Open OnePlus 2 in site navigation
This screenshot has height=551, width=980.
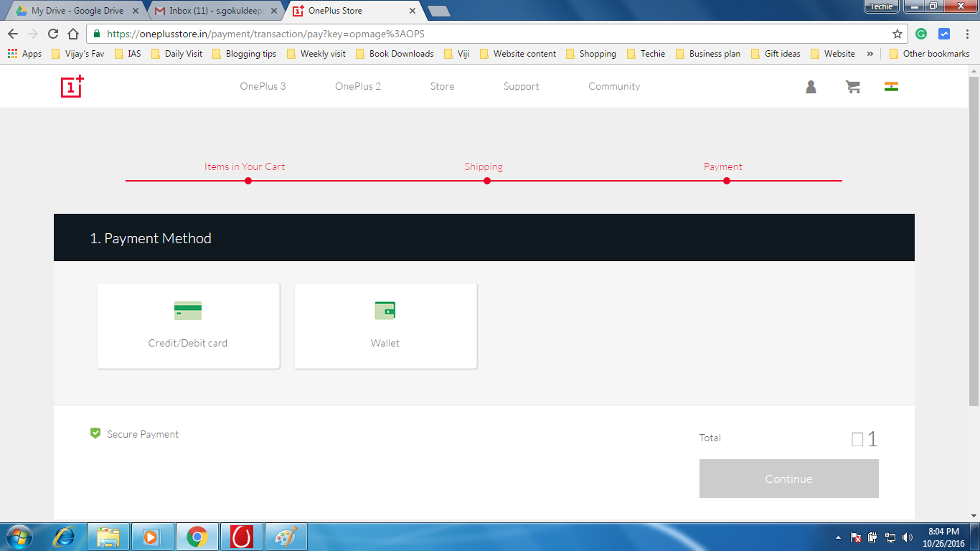coord(358,86)
